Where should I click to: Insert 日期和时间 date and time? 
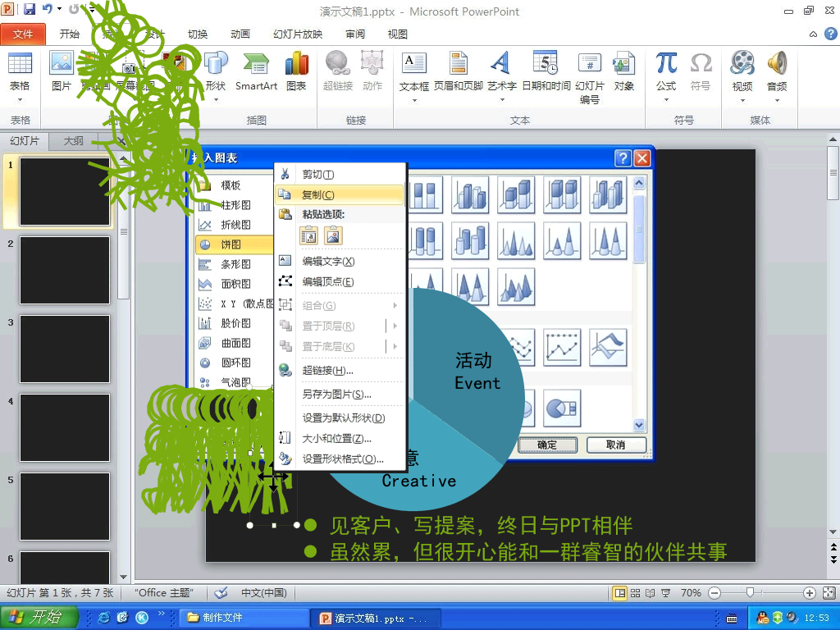tap(546, 72)
